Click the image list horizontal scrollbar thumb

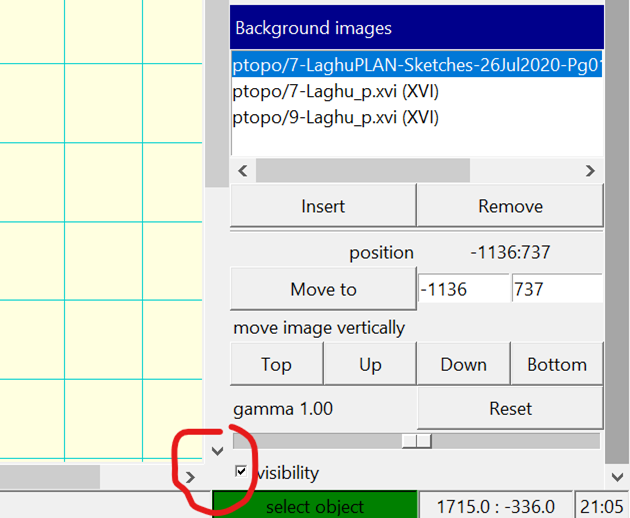(363, 171)
